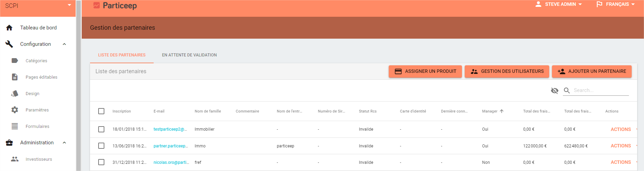Collapse the Configuration section chevron

point(64,44)
